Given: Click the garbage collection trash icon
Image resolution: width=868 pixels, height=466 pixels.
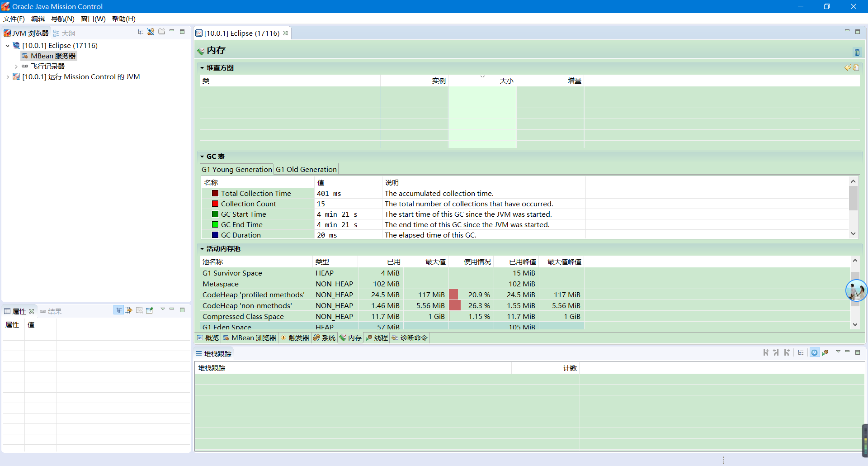Looking at the screenshot, I should (x=857, y=52).
